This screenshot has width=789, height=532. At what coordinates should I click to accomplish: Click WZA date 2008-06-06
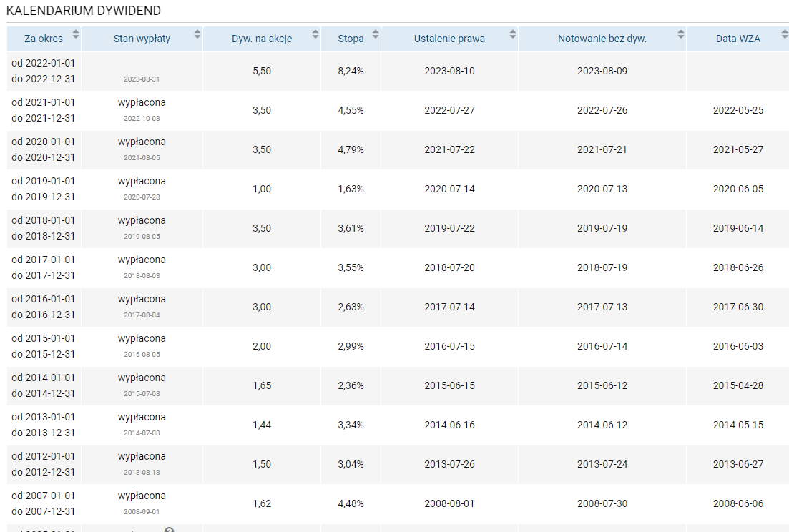[738, 503]
